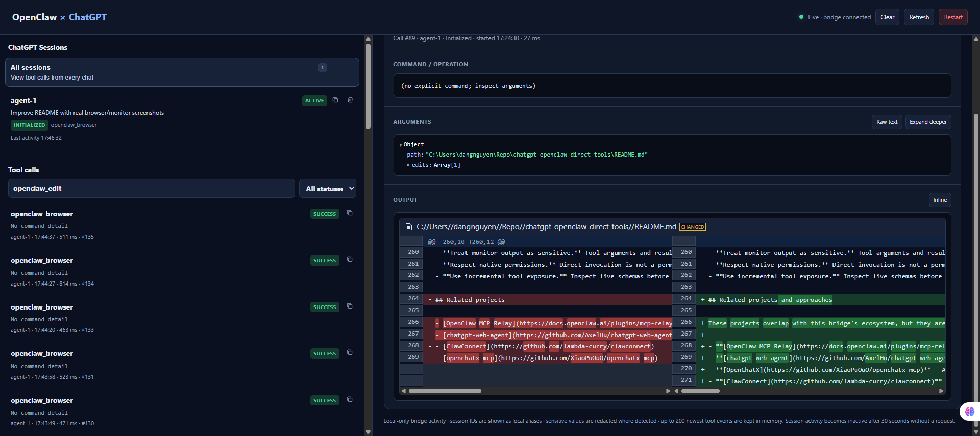Open tool call #135 openclaw_browser

pyautogui.click(x=182, y=225)
